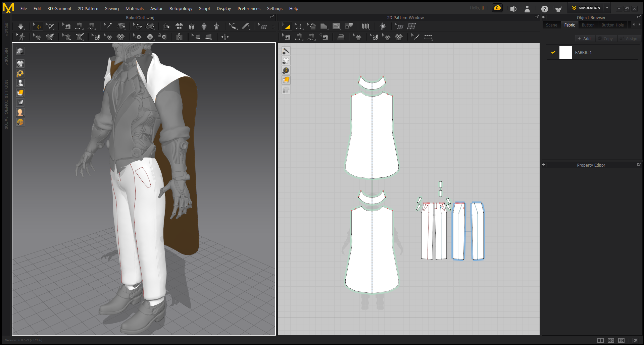Select the Zipper tool icon
The image size is (644, 345).
click(179, 37)
